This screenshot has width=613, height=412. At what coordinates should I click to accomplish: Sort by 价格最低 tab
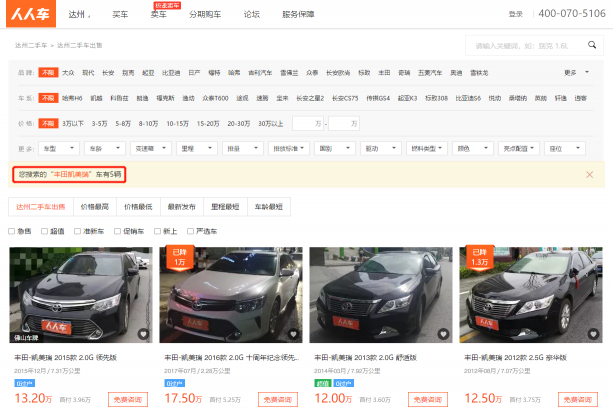pyautogui.click(x=138, y=207)
